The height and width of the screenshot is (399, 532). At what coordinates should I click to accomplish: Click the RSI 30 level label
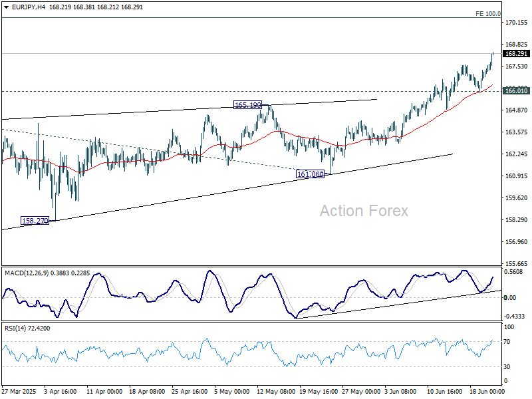(x=507, y=367)
